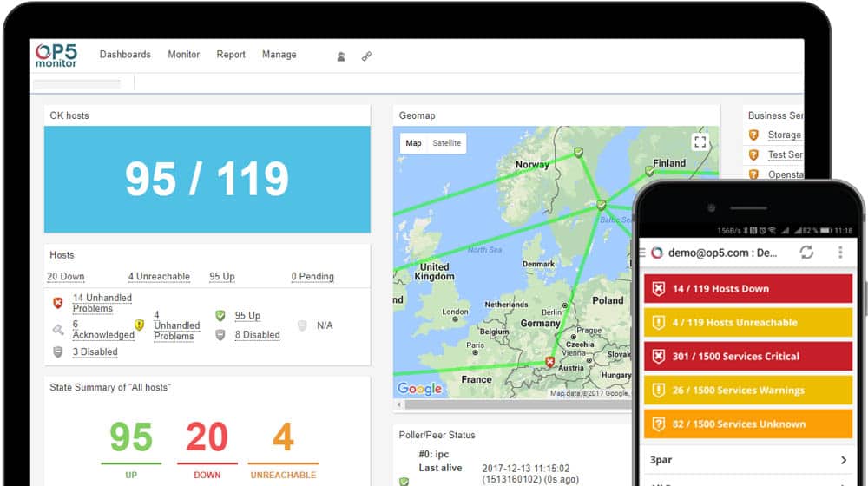Viewport: 868px width, 486px height.
Task: Click the demo@op5.com account title
Action: coord(722,253)
